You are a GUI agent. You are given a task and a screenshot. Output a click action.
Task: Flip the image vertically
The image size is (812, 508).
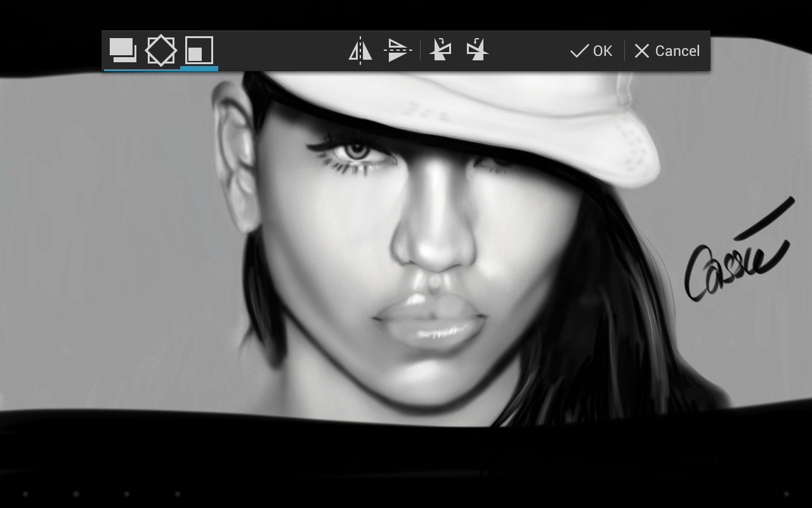click(x=398, y=51)
